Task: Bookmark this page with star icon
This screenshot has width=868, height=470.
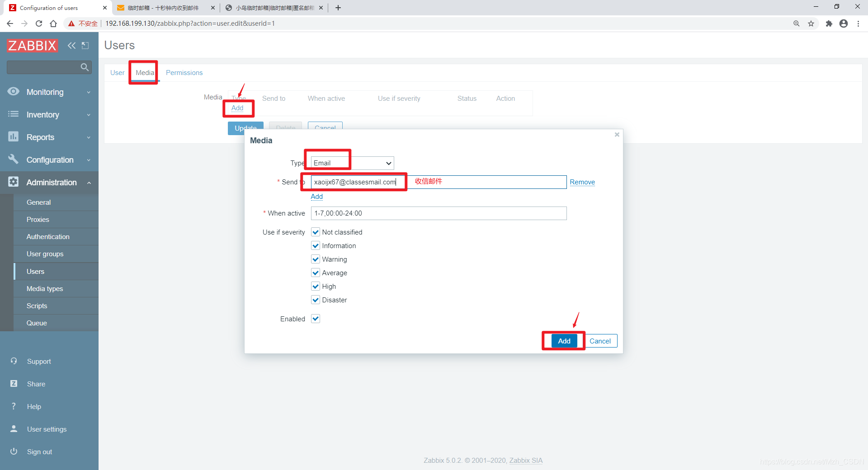Action: [811, 23]
